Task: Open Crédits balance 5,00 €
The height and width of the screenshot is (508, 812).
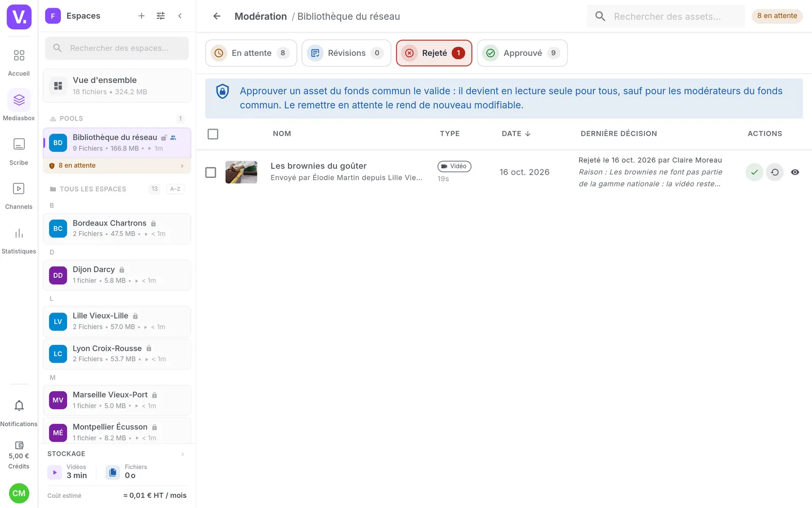Action: 19,455
